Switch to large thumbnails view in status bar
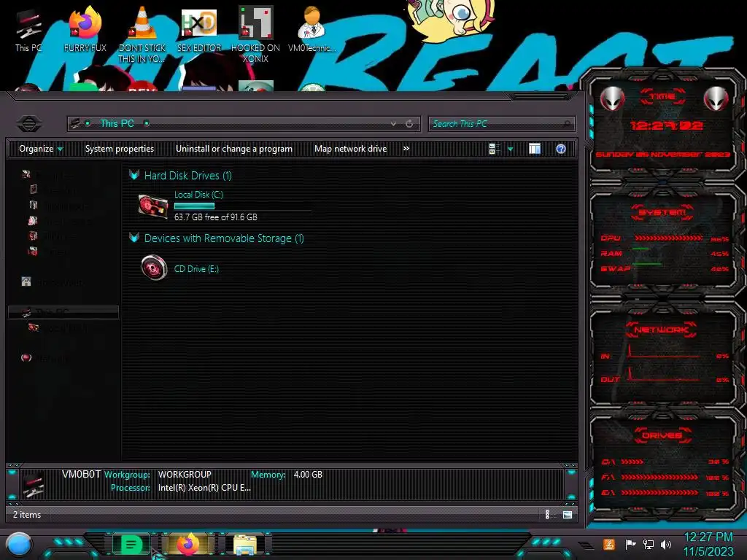 point(567,514)
